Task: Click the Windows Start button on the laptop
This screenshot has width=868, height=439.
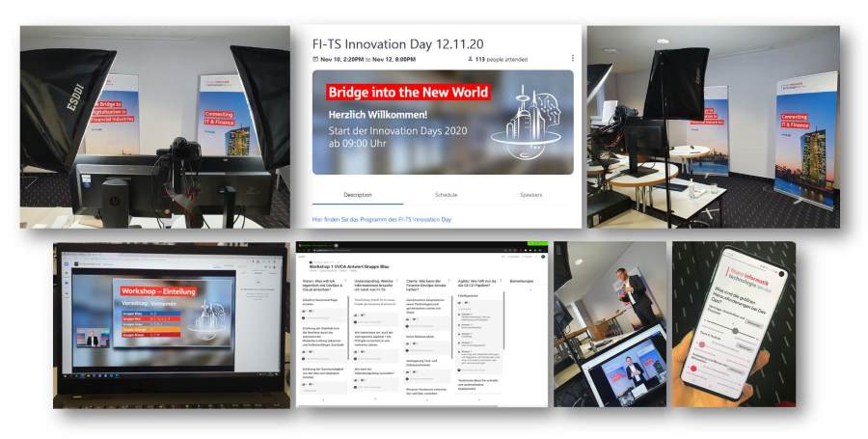Action: (x=68, y=375)
